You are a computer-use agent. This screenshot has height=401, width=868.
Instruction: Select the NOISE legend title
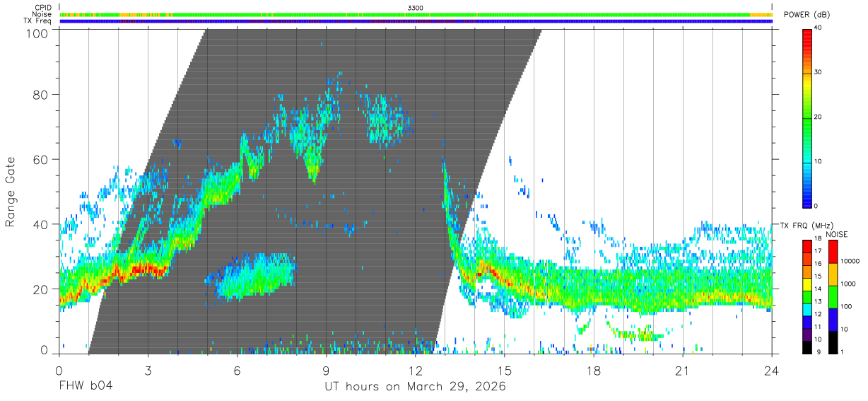[x=837, y=234]
